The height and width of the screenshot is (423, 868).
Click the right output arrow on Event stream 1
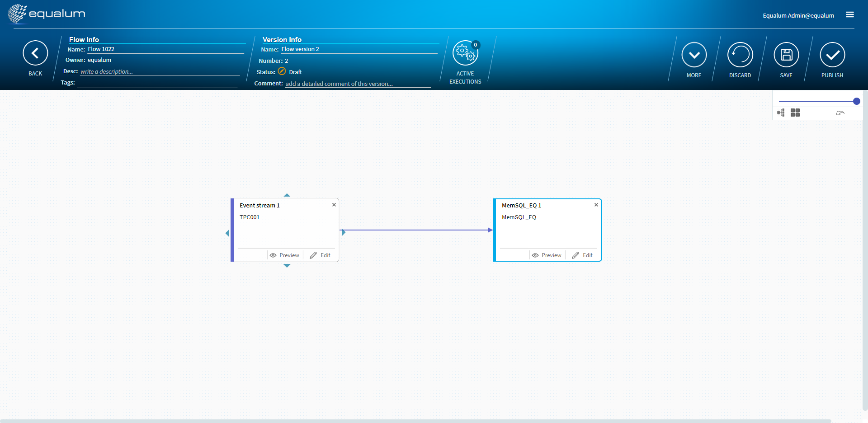click(344, 232)
